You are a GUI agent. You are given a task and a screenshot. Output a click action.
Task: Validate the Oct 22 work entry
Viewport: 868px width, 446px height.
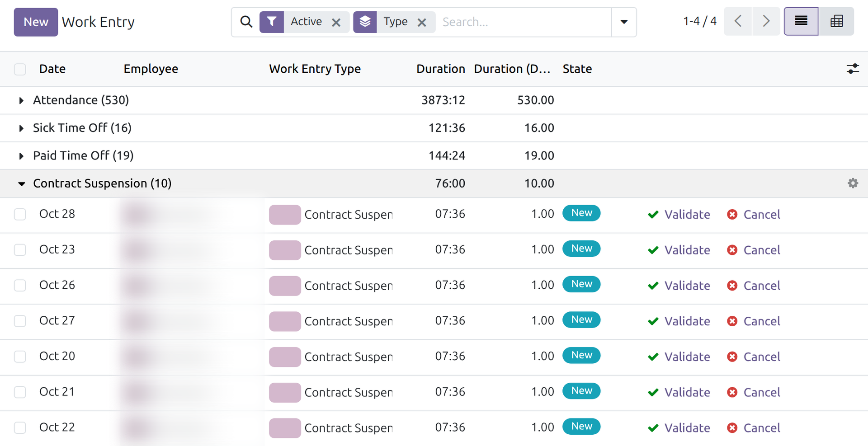point(679,428)
